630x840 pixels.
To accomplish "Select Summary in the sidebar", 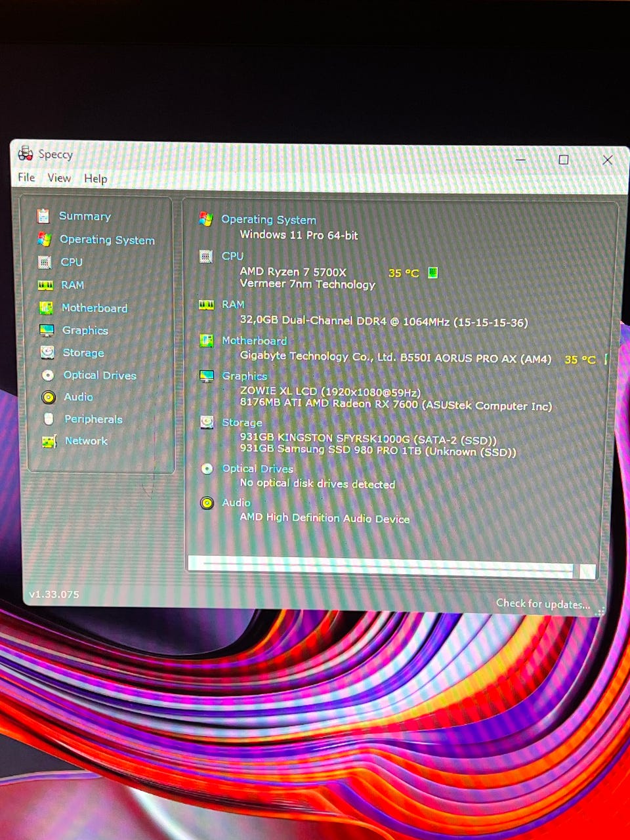I will point(85,216).
